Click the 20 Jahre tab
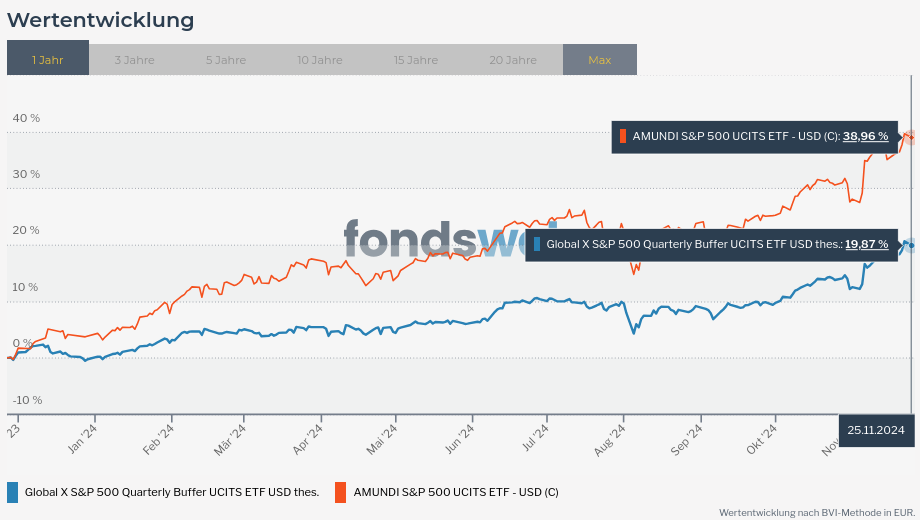This screenshot has width=920, height=520. tap(513, 59)
